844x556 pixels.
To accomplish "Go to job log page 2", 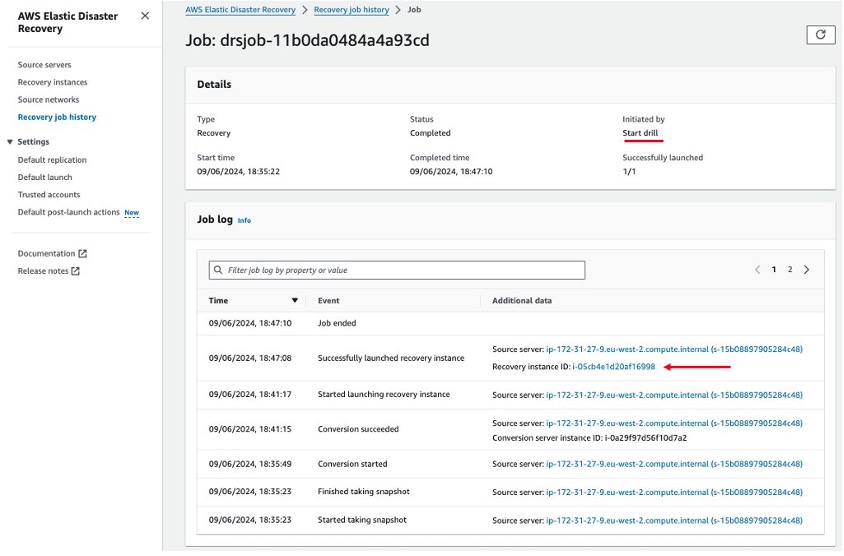I will [790, 270].
